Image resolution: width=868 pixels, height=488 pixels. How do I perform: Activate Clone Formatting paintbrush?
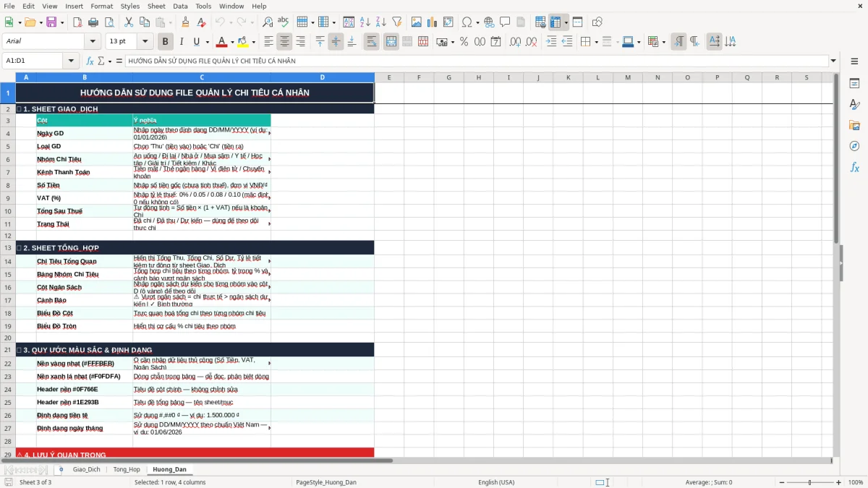(185, 22)
